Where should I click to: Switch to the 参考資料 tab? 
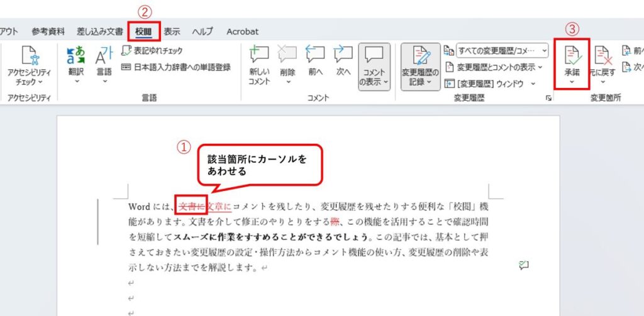tap(48, 31)
